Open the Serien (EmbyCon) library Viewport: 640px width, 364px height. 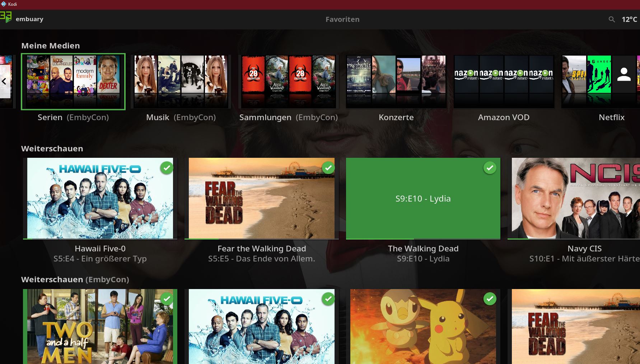73,81
